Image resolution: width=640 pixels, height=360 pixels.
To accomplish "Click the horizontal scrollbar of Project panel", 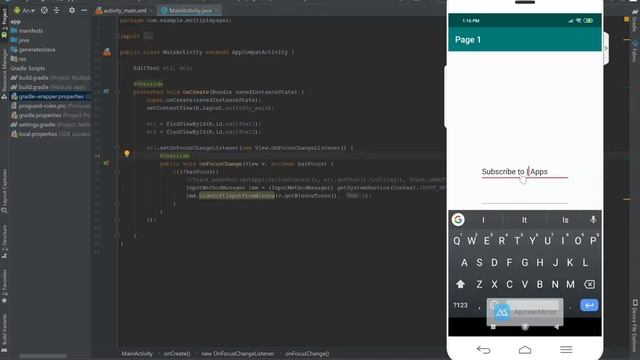I will pyautogui.click(x=43, y=356).
